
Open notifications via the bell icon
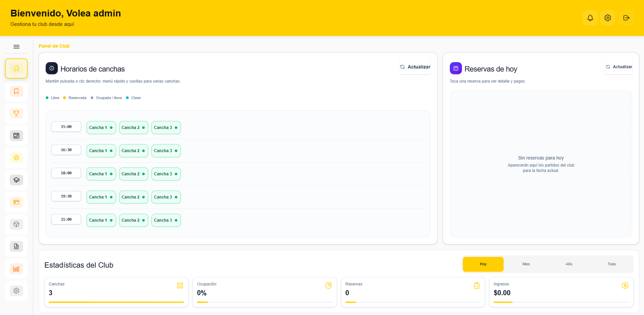click(590, 18)
